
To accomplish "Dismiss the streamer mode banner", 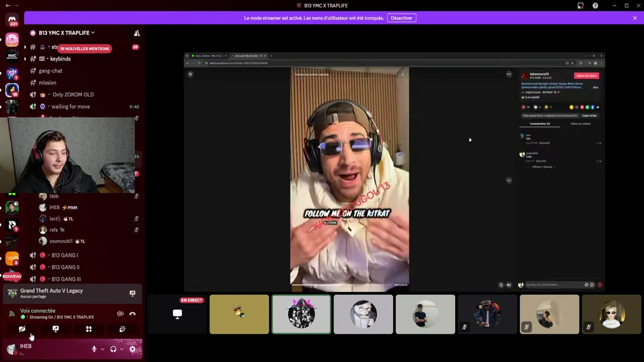I will pos(635,18).
